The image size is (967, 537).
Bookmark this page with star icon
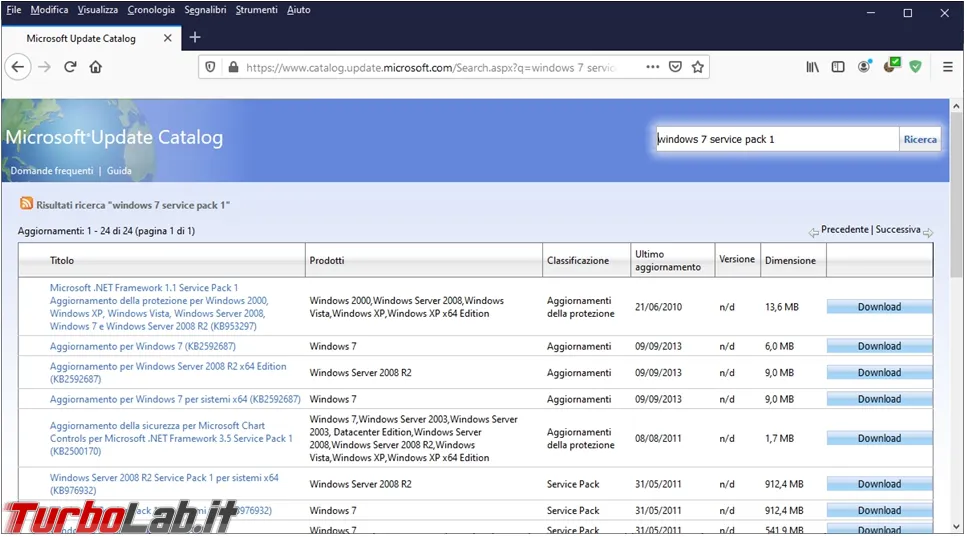(697, 67)
